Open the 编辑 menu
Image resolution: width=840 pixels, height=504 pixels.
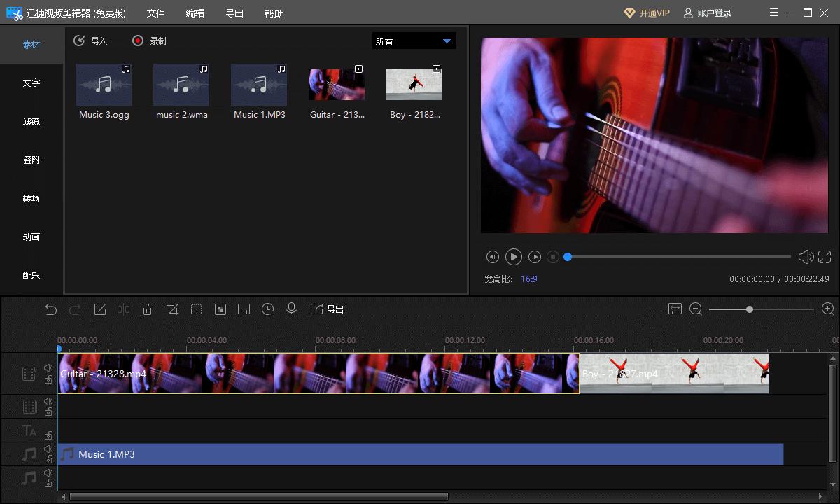tap(195, 13)
